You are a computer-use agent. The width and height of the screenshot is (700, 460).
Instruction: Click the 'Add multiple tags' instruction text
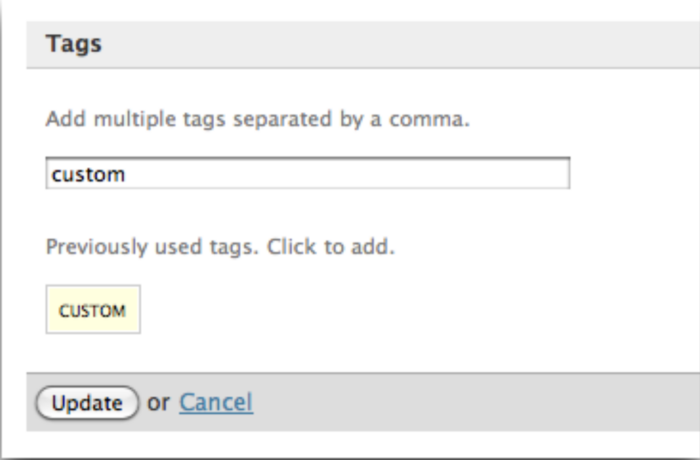point(257,120)
